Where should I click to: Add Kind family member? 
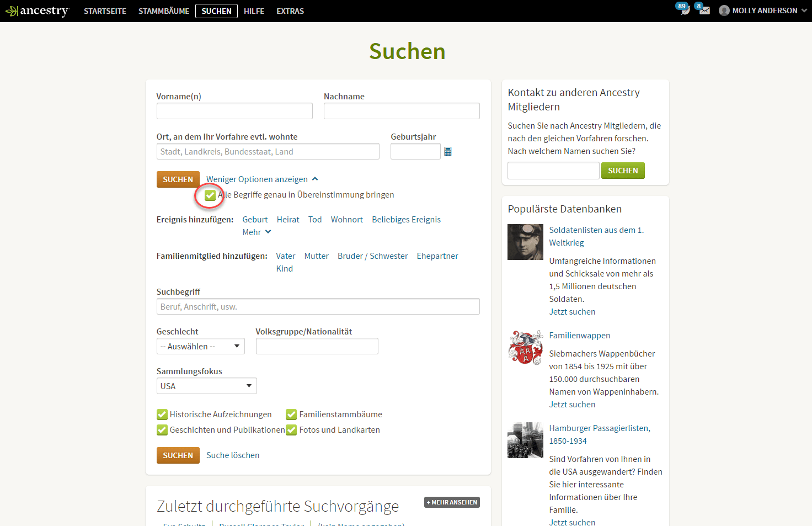(285, 269)
